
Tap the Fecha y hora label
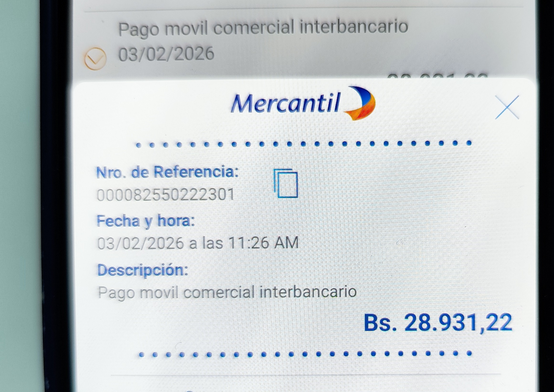pos(146,221)
